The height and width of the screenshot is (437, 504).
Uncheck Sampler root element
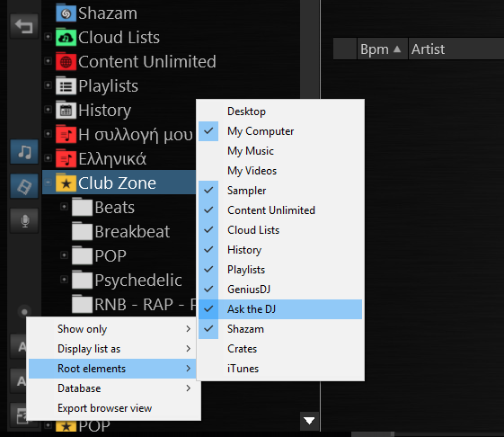[x=280, y=191]
